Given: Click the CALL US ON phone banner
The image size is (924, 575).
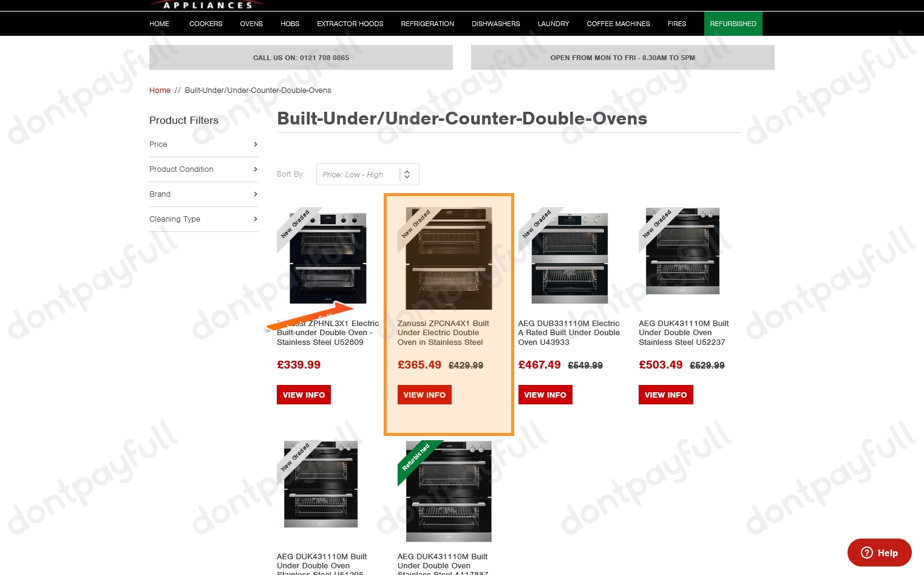Looking at the screenshot, I should (301, 57).
